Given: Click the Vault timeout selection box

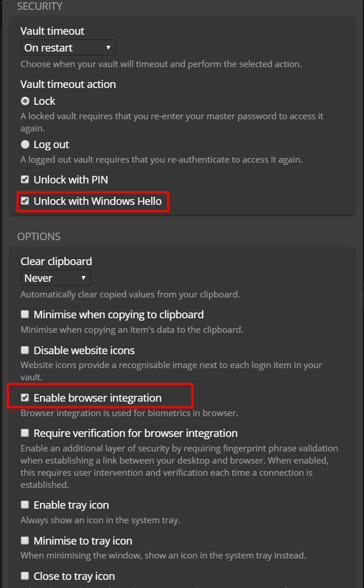Looking at the screenshot, I should pos(68,47).
